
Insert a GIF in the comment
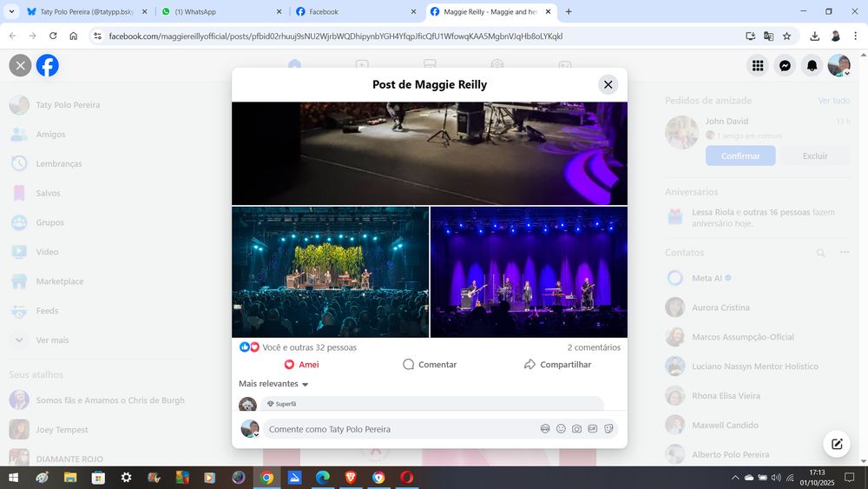tap(592, 429)
